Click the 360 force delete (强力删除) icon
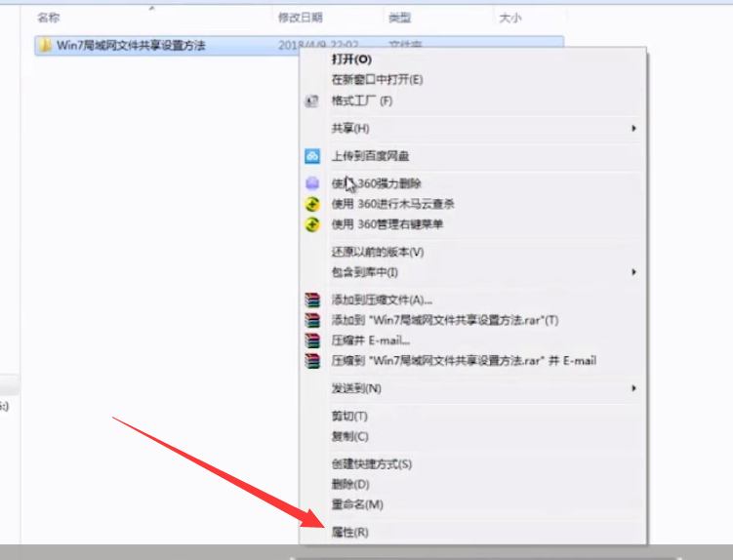733x560 pixels. pyautogui.click(x=312, y=183)
